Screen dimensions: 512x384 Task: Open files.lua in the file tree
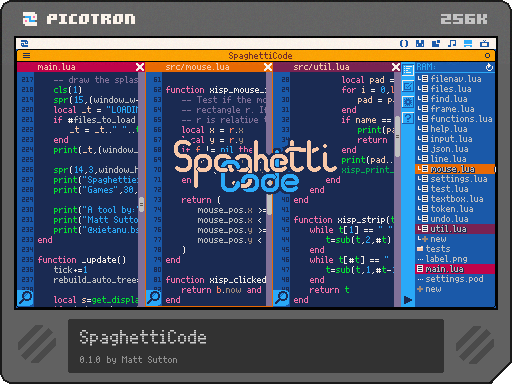point(455,89)
